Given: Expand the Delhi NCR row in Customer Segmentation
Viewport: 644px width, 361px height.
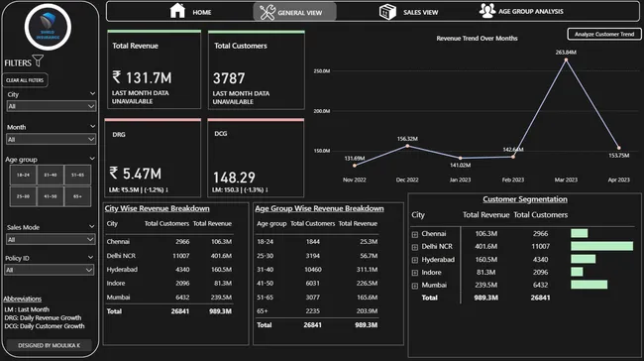Looking at the screenshot, I should (415, 247).
